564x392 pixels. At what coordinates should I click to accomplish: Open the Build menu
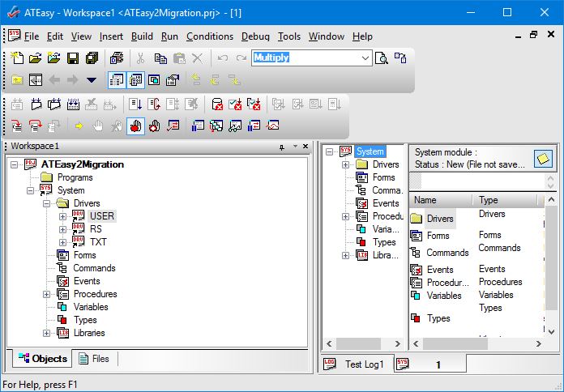tap(142, 36)
